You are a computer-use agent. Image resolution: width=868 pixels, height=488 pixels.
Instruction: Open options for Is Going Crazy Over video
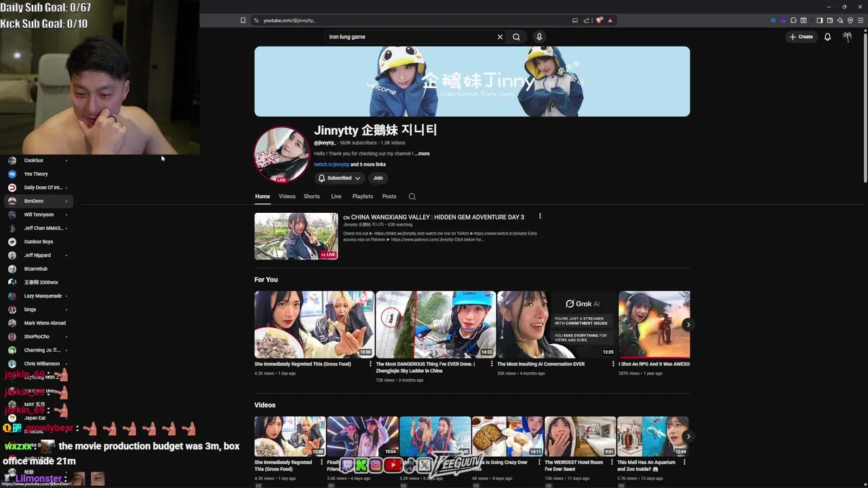539,462
